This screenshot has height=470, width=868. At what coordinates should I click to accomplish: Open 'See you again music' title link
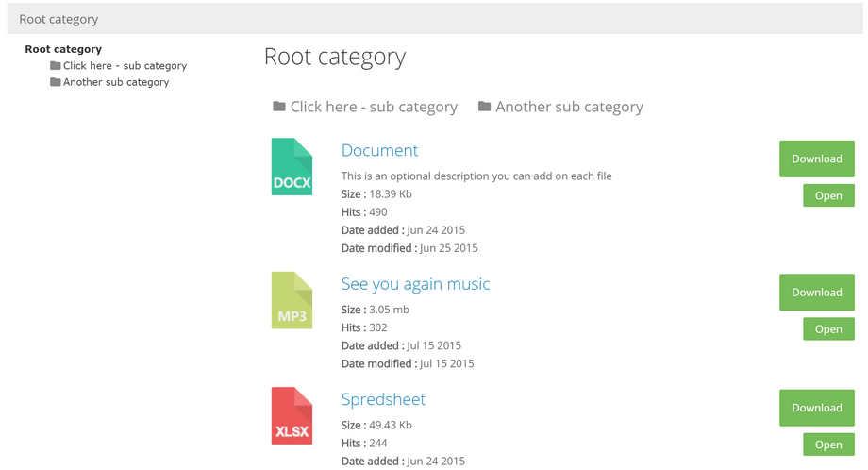pos(415,284)
